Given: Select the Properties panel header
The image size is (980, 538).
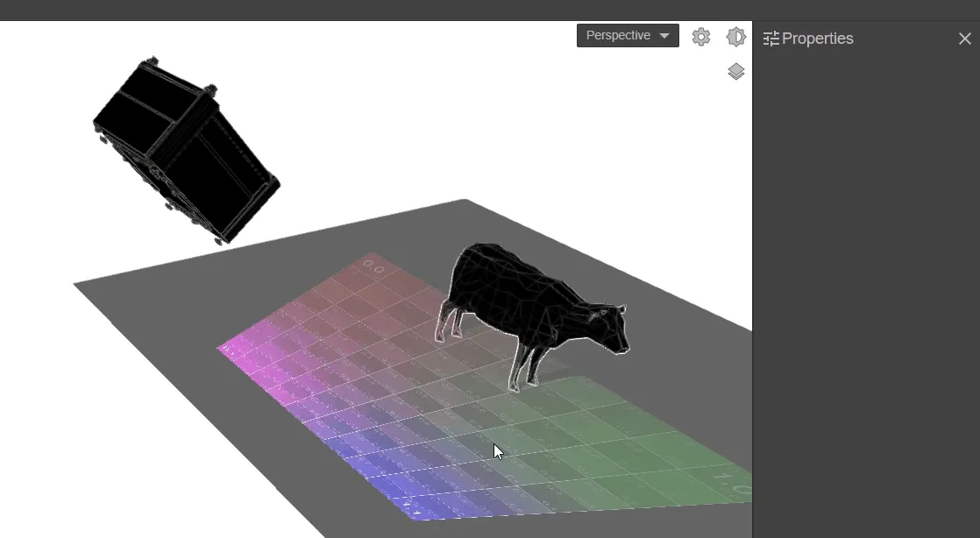Looking at the screenshot, I should click(819, 38).
